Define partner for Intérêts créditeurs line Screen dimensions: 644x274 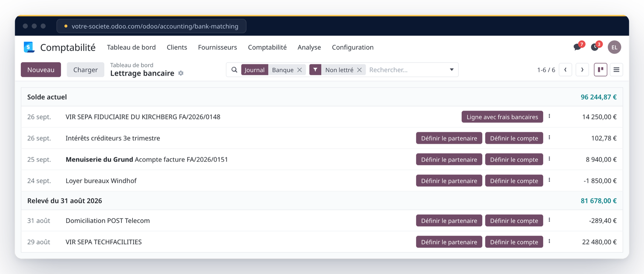pos(449,138)
